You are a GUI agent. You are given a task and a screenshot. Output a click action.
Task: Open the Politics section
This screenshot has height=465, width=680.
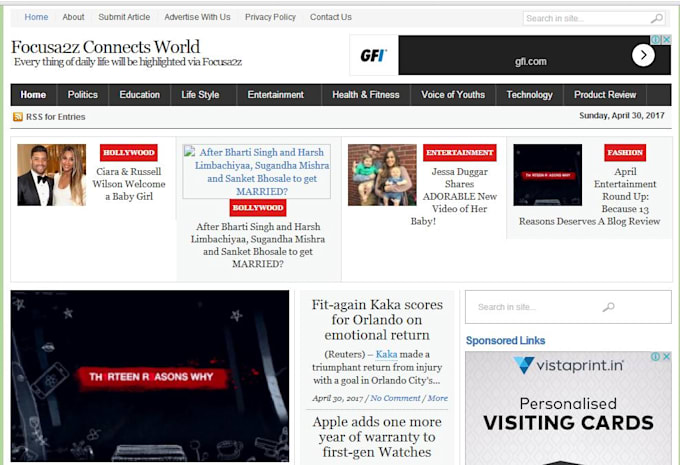click(x=82, y=95)
